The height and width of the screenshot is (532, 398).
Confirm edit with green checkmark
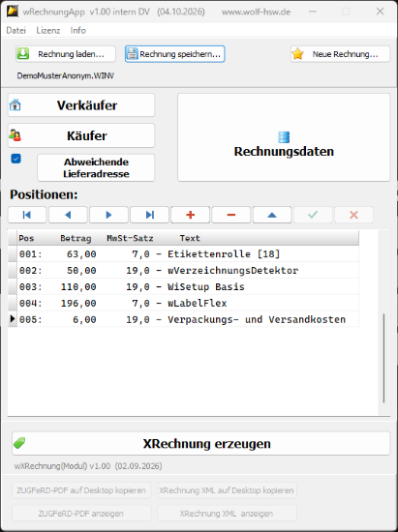(x=313, y=215)
